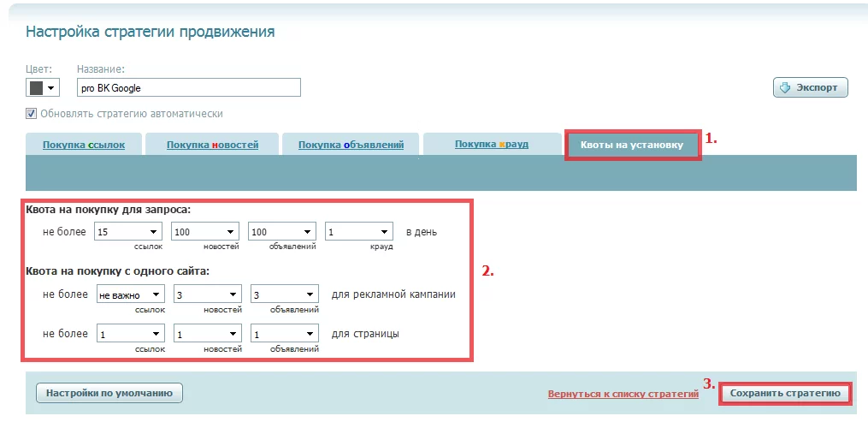868x422 pixels.
Task: Open daily крауд quota dropdown showing 1
Action: point(359,232)
